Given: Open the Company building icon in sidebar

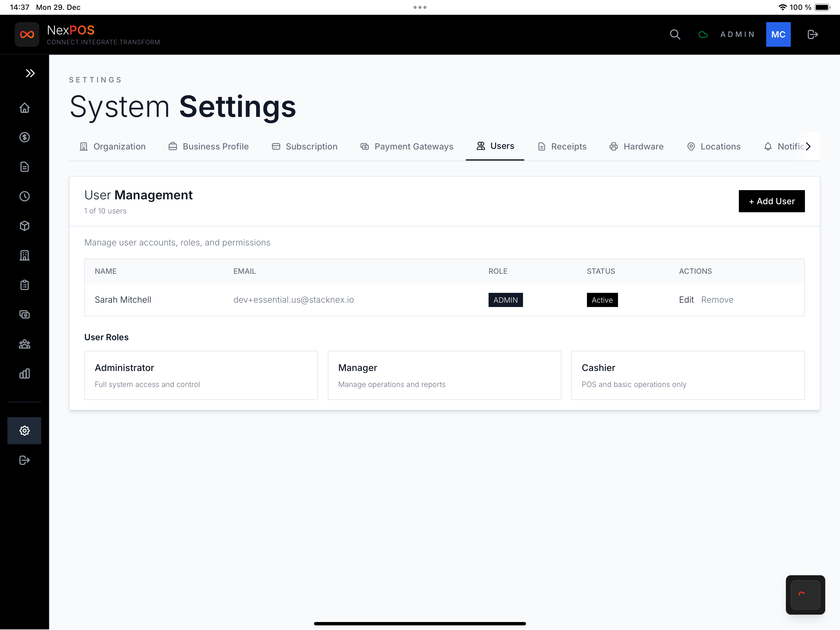Looking at the screenshot, I should (x=24, y=255).
